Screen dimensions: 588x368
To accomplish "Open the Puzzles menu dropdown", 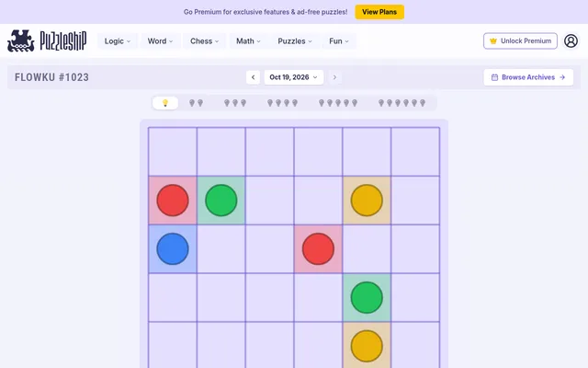I will pyautogui.click(x=295, y=40).
